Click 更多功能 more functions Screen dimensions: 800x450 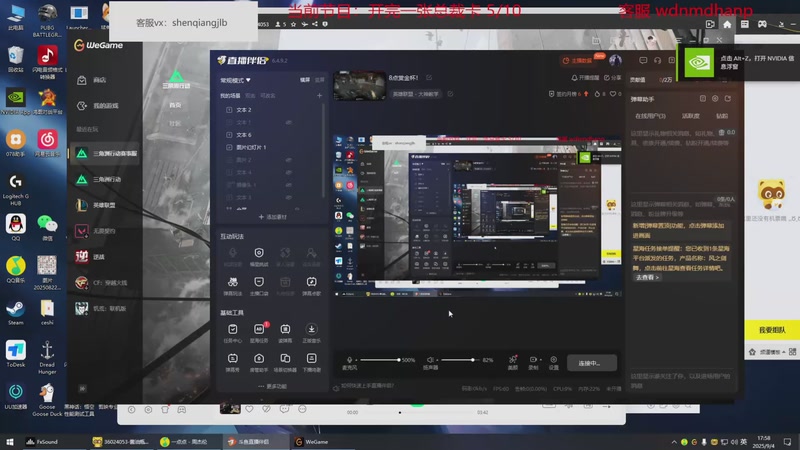[272, 386]
